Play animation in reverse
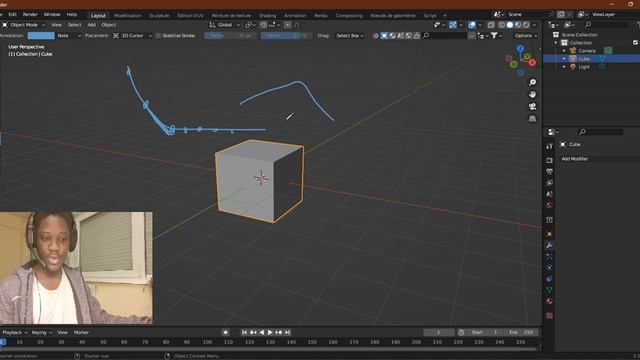Viewport: 640px width, 360px height. click(262, 333)
